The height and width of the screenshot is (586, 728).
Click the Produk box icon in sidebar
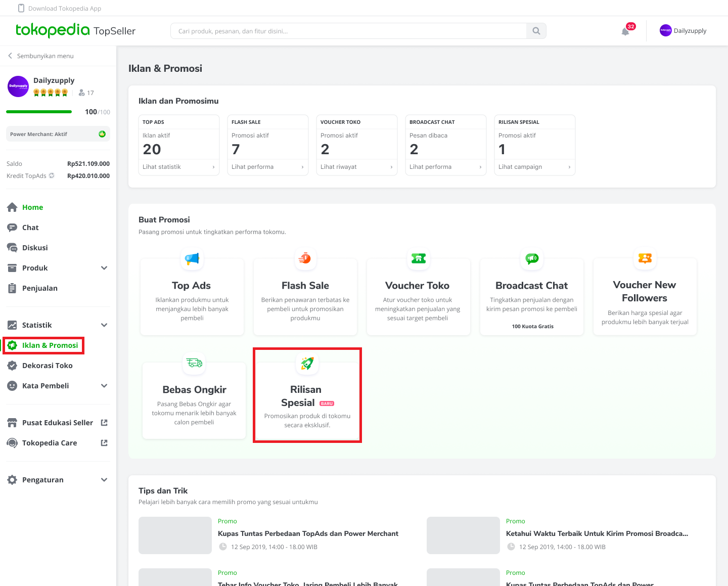pos(12,268)
